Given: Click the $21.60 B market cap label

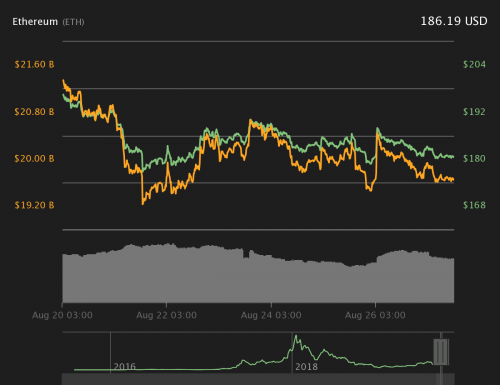Looking at the screenshot, I should [34, 64].
